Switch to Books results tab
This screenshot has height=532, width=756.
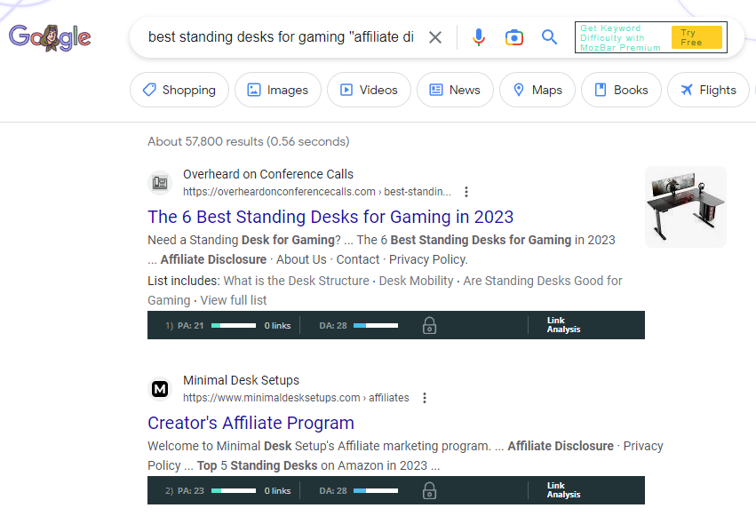coord(621,90)
